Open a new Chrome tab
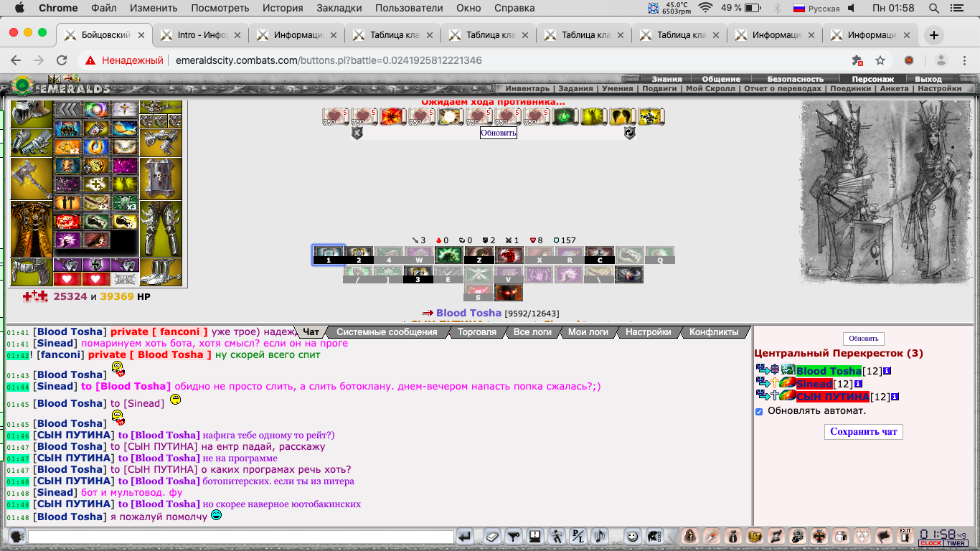The width and height of the screenshot is (980, 551). pos(933,35)
